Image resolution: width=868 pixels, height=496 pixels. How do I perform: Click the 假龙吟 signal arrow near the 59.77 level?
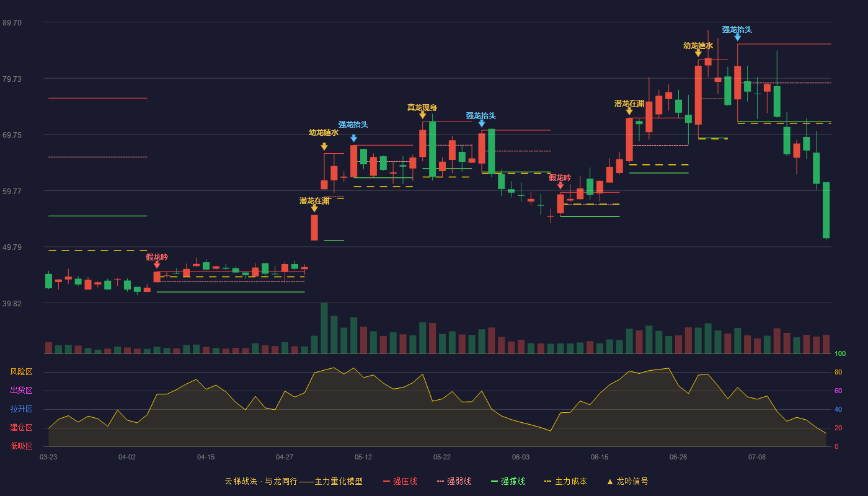(560, 185)
